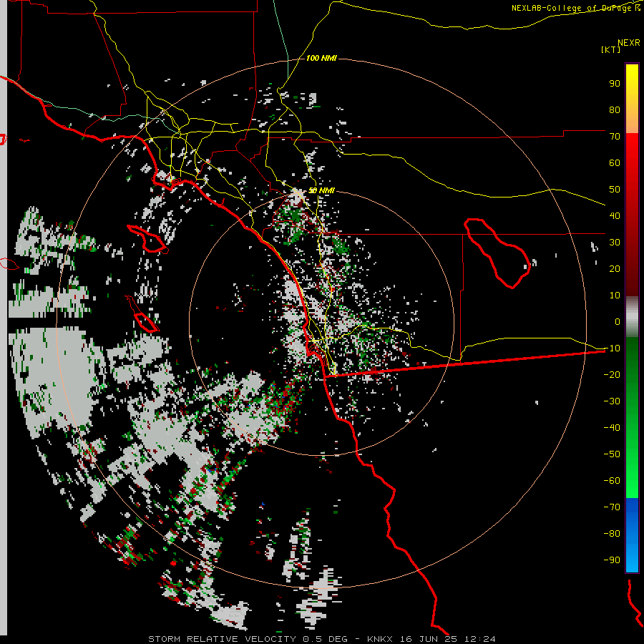Click the -80 value on velocity scale
This screenshot has width=644, height=644.
612,534
